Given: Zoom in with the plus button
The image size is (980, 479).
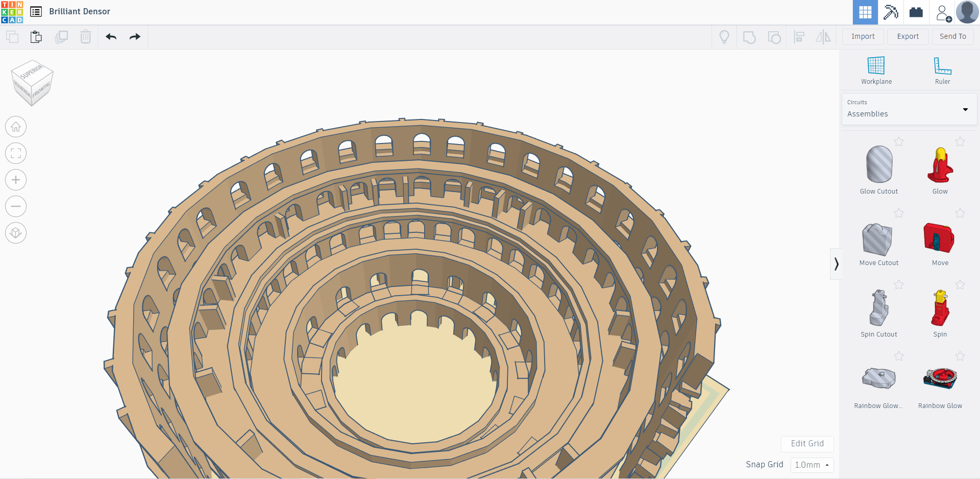Looking at the screenshot, I should click(x=16, y=180).
